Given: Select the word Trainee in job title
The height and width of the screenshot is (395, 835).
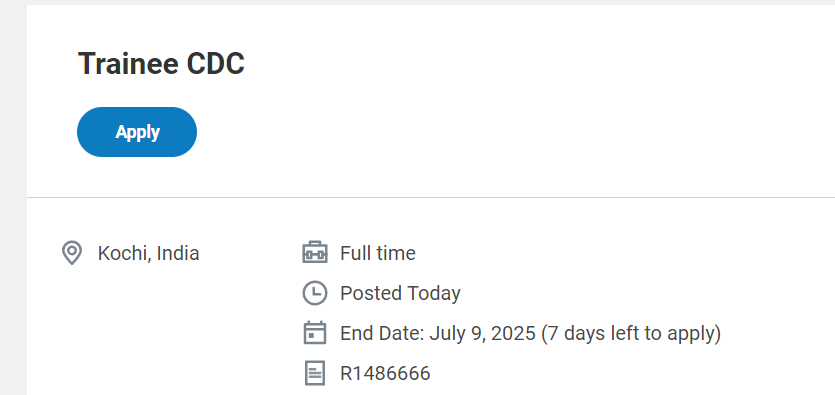Looking at the screenshot, I should [128, 64].
